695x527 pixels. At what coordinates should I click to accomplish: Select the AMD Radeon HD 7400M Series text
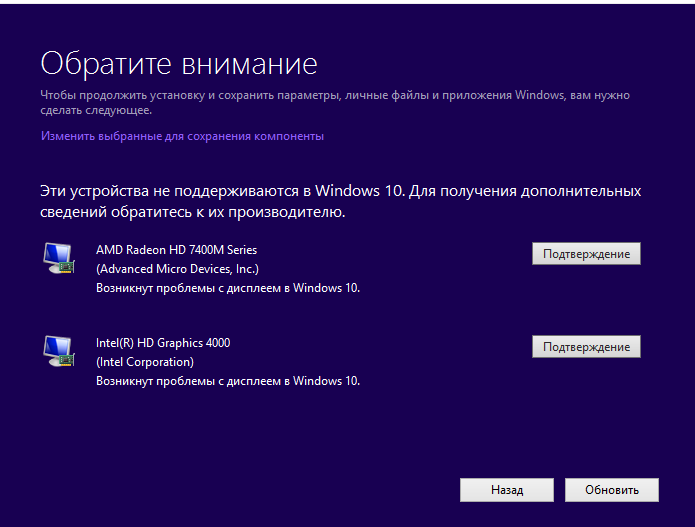click(x=176, y=250)
